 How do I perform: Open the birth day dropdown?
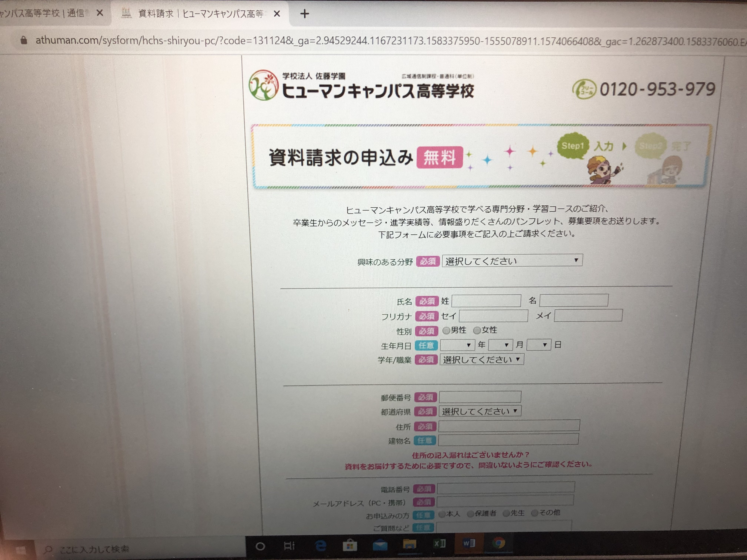[539, 345]
